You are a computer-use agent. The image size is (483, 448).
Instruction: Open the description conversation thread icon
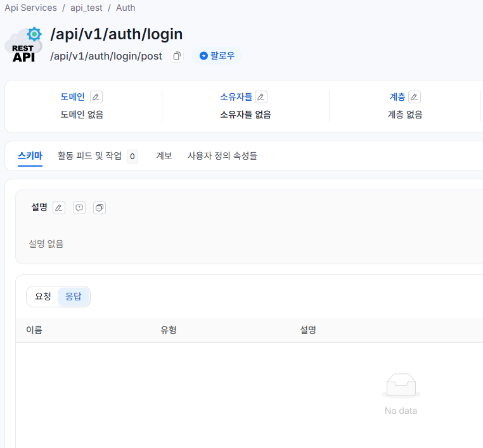pos(100,208)
